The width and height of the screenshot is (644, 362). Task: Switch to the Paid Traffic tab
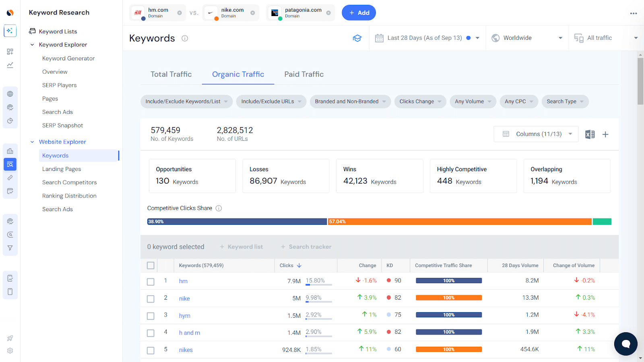coord(303,74)
